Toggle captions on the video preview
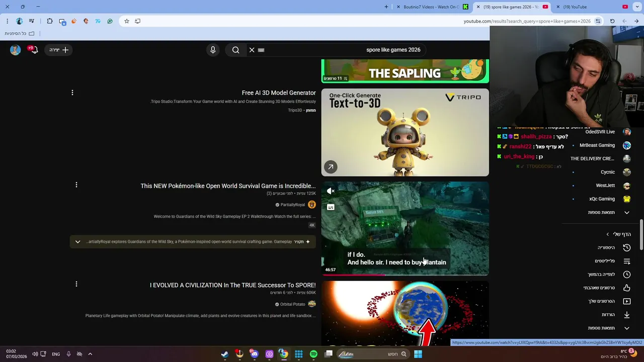This screenshot has height=362, width=644. pyautogui.click(x=331, y=207)
